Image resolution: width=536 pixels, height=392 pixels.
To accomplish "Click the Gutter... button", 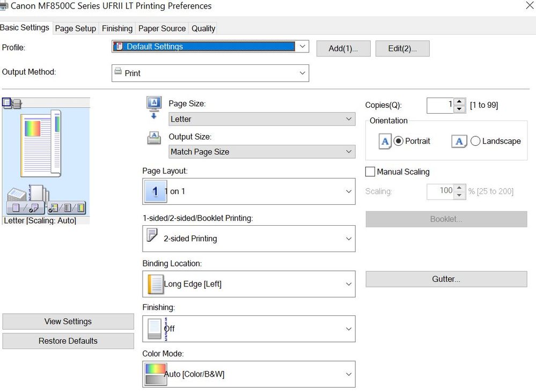I will pos(446,279).
